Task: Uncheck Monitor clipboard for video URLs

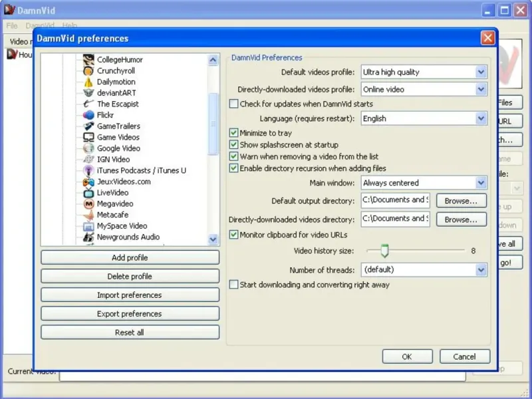Action: [x=233, y=235]
